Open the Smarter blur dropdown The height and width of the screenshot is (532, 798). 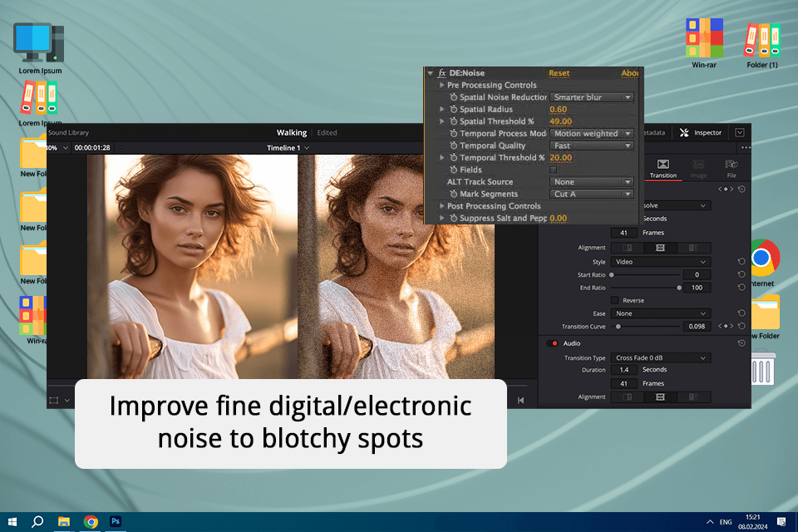click(591, 96)
